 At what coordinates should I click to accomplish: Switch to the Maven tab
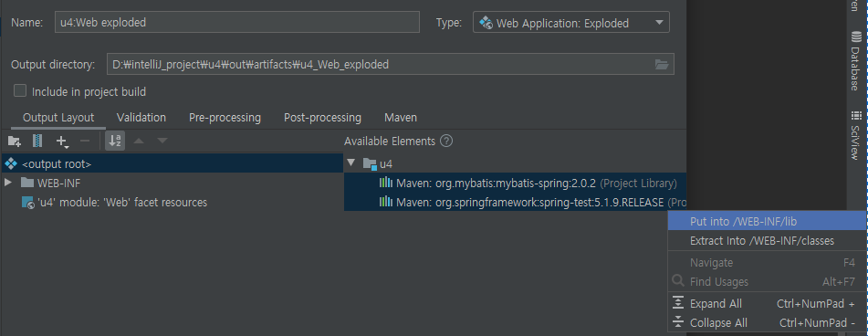(x=401, y=118)
